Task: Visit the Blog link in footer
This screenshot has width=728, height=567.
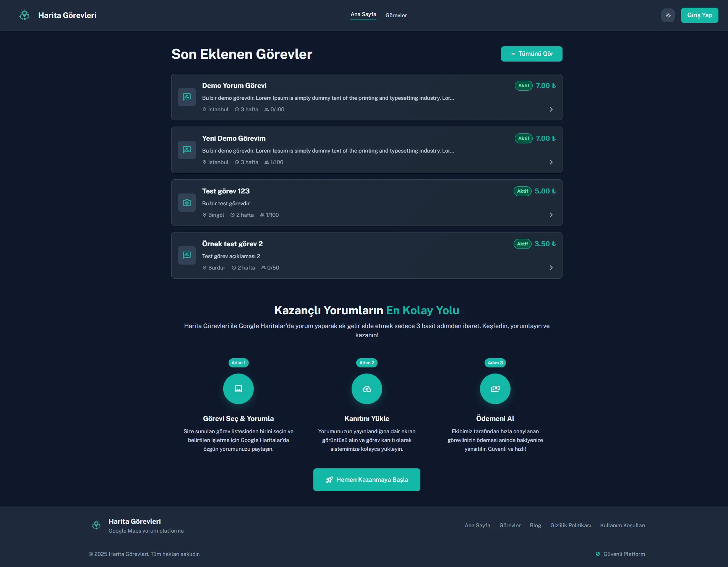Action: [535, 525]
